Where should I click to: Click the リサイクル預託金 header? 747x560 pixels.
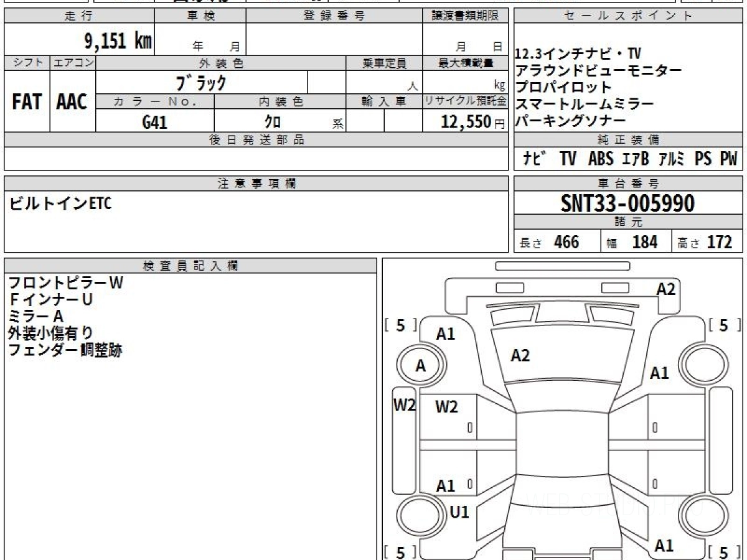pos(466,101)
